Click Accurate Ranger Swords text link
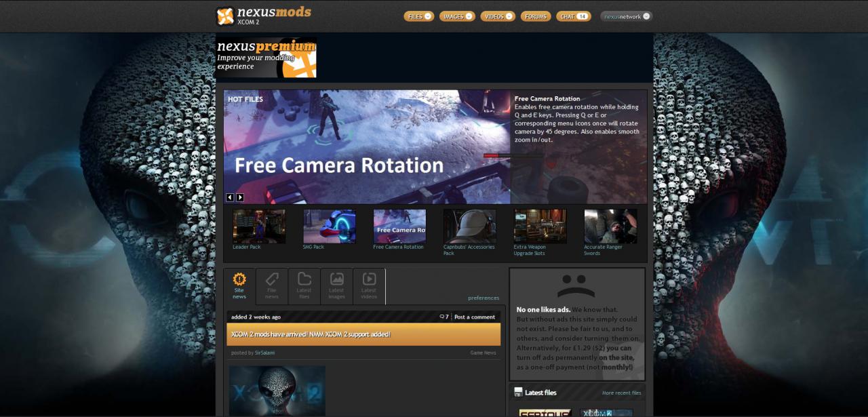Image resolution: width=868 pixels, height=417 pixels. coord(601,250)
